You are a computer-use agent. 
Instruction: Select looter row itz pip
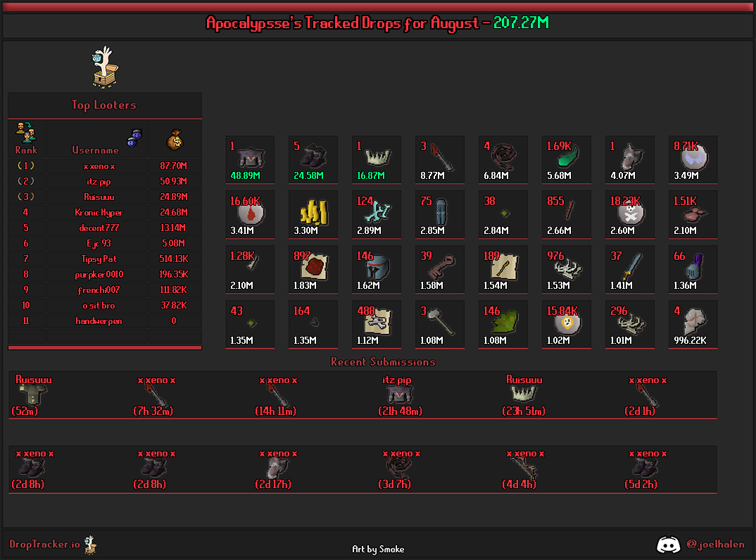(105, 181)
